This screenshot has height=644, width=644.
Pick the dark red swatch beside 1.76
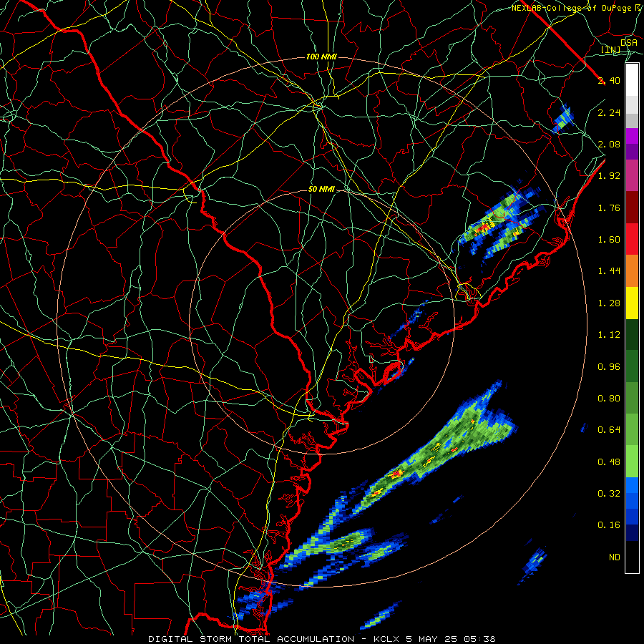pos(632,208)
